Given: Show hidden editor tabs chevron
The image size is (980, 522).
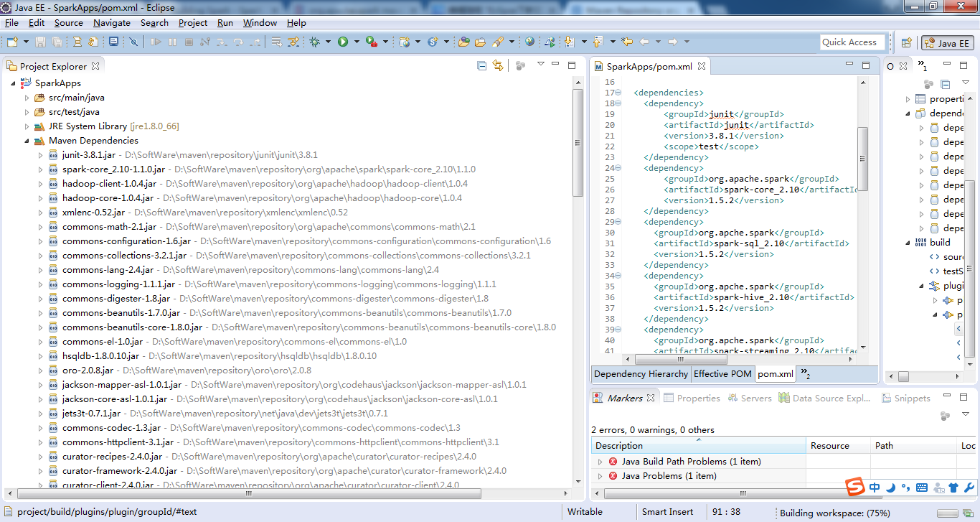Looking at the screenshot, I should pyautogui.click(x=806, y=373).
